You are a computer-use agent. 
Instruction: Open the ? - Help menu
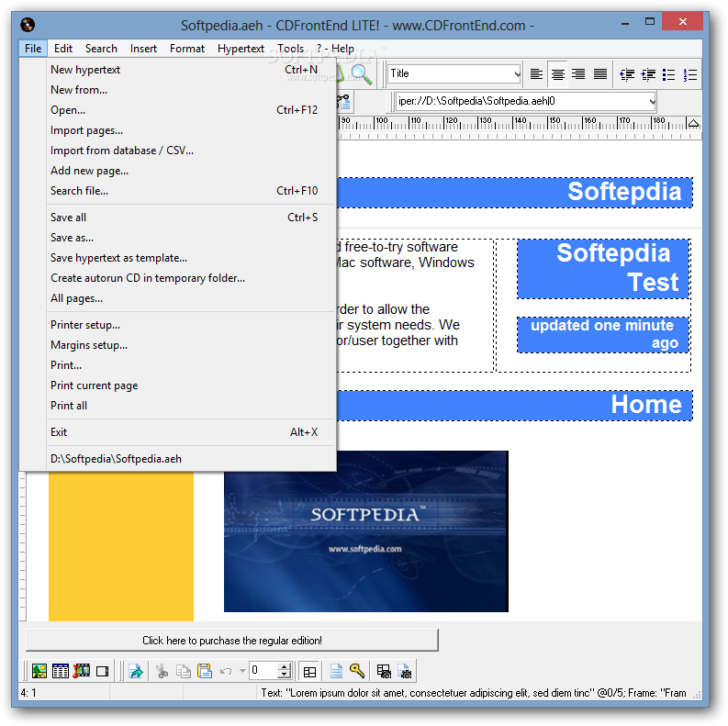pos(335,49)
